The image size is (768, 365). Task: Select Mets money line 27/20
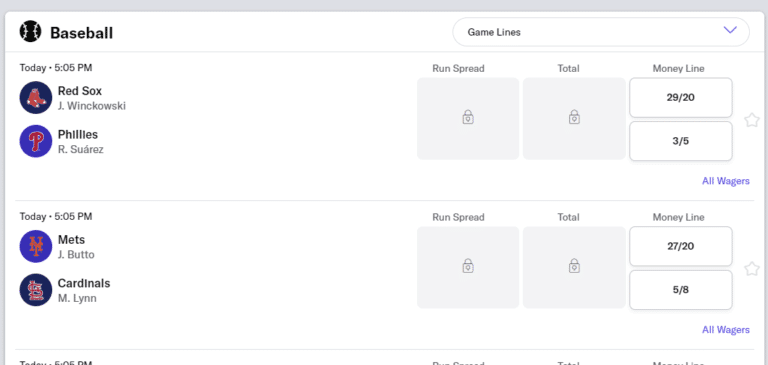coord(681,246)
